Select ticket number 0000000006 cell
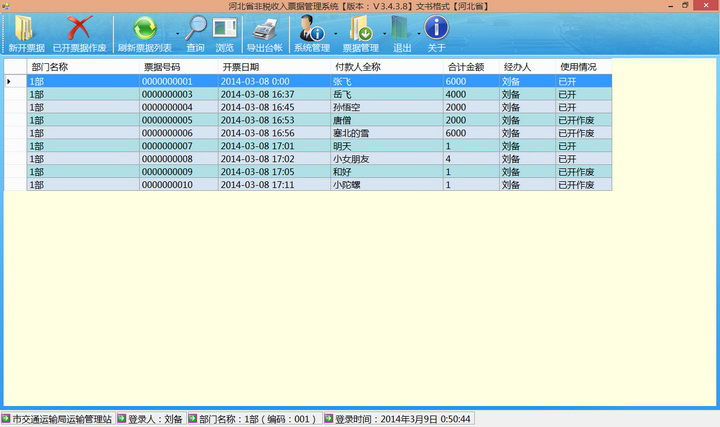Screen dimensions: 720x427 click(179, 133)
